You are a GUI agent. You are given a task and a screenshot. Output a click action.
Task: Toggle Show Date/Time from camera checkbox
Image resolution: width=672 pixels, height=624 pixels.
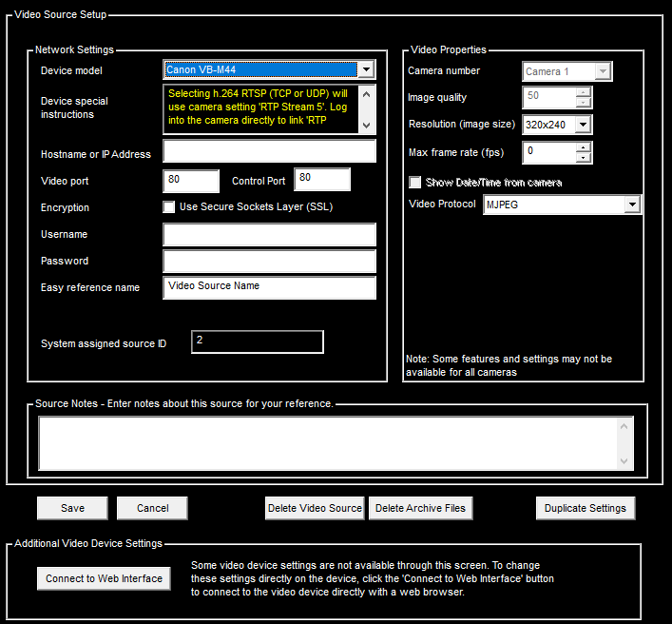click(414, 183)
